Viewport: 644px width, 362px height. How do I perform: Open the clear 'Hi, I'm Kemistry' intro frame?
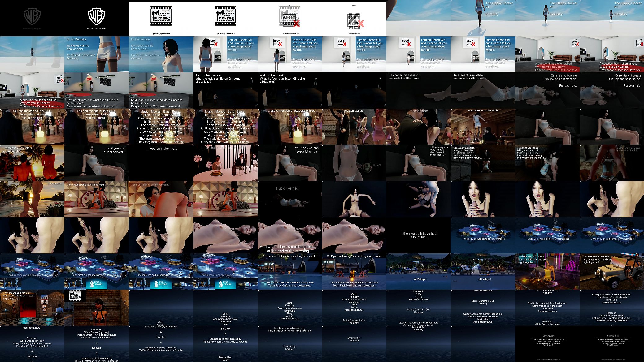(97, 54)
